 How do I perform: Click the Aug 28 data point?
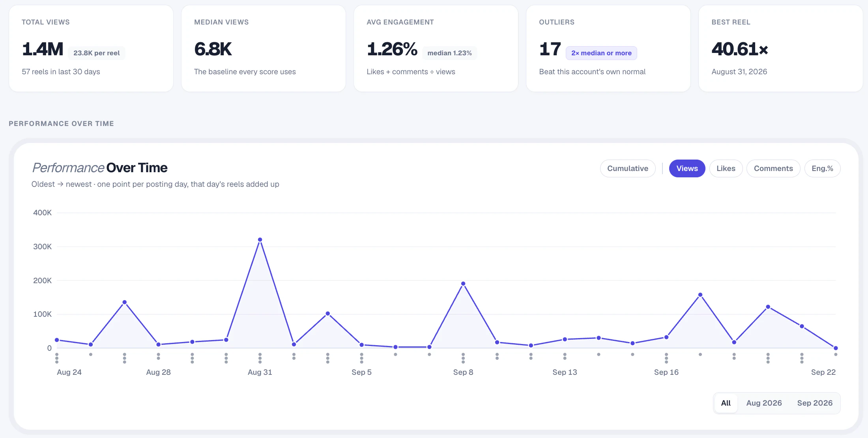pos(159,344)
